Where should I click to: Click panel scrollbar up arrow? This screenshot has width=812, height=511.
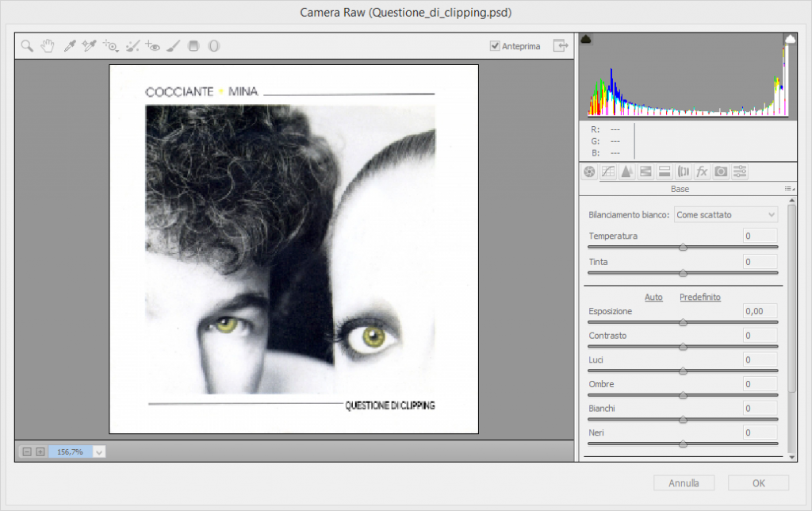pos(791,200)
